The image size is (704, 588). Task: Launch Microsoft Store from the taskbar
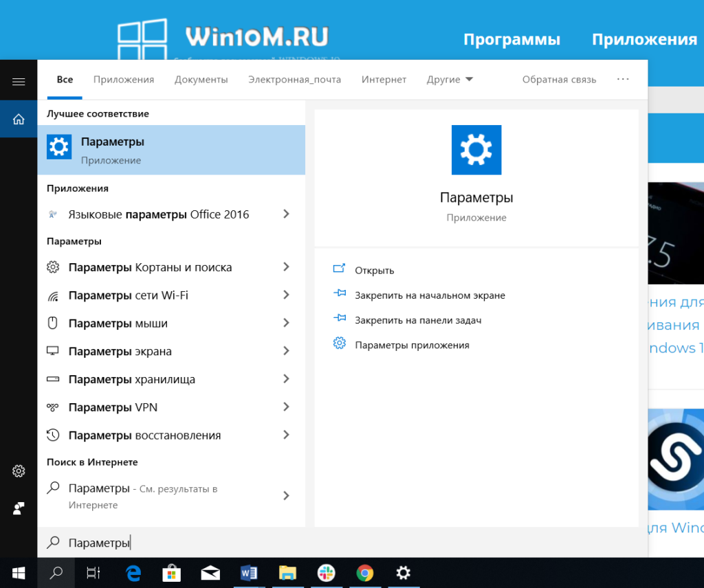coord(171,573)
